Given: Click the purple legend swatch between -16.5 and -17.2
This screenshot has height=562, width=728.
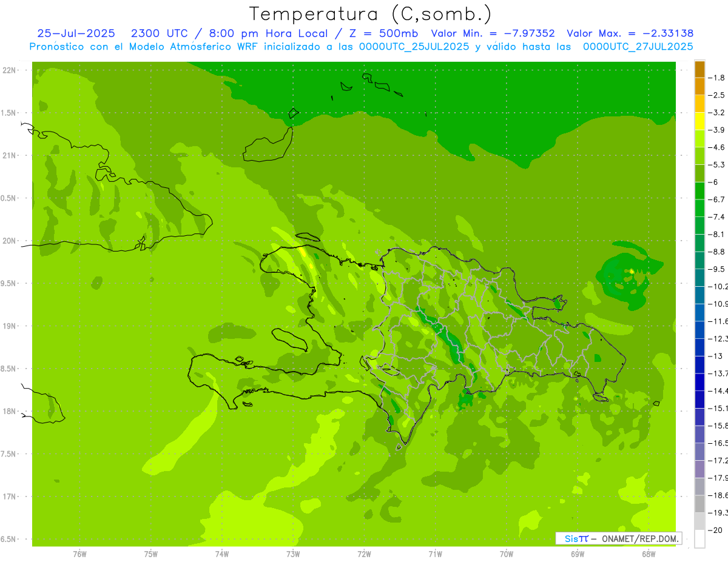Looking at the screenshot, I should pos(699,452).
